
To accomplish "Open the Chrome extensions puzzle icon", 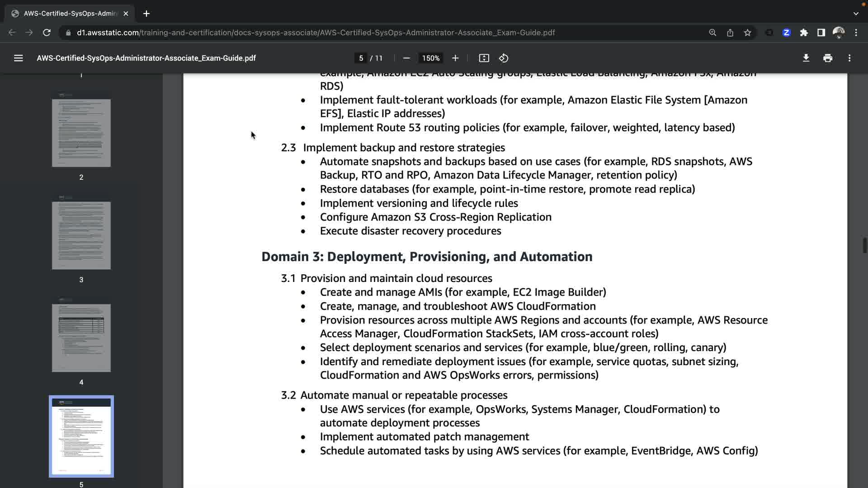I will [804, 33].
